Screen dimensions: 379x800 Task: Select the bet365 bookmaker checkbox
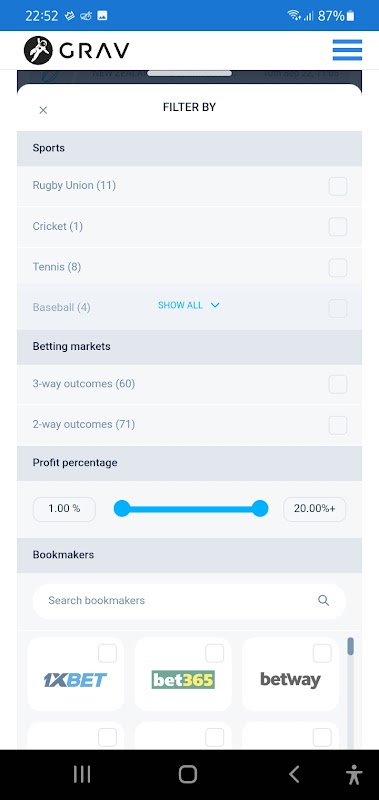point(214,653)
